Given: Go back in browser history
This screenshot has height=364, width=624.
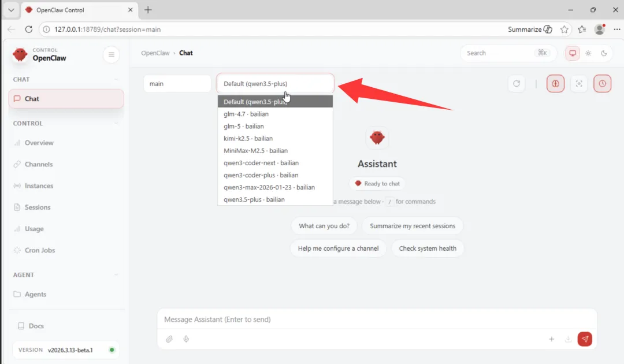Looking at the screenshot, I should [11, 29].
